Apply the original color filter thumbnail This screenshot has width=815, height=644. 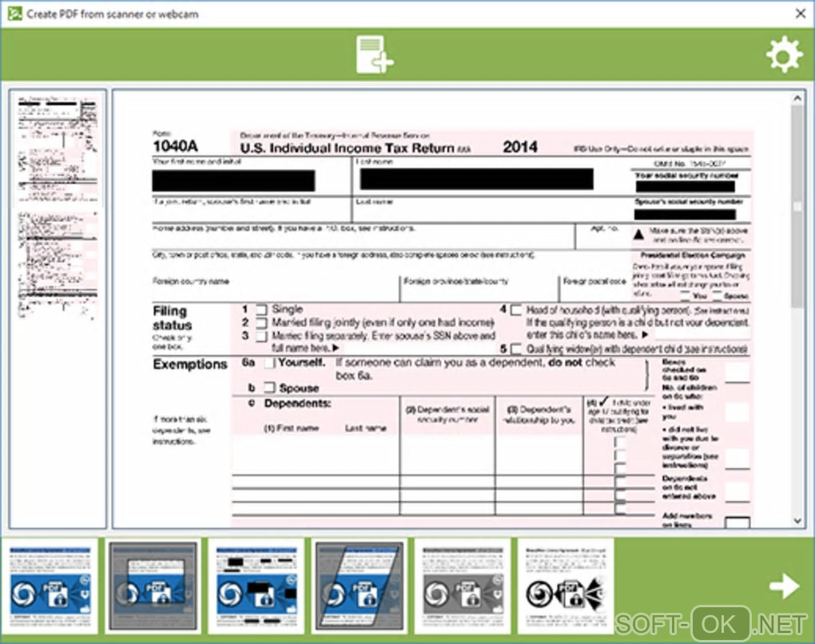coord(50,586)
